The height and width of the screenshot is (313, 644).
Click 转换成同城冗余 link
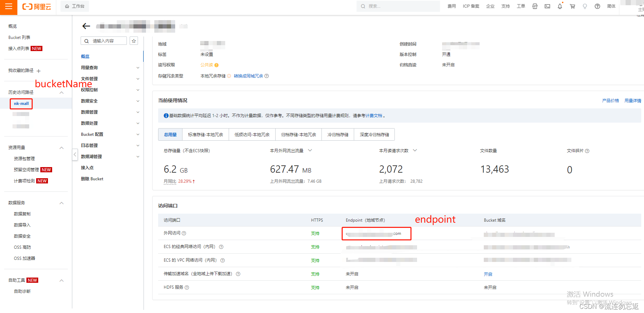248,76
